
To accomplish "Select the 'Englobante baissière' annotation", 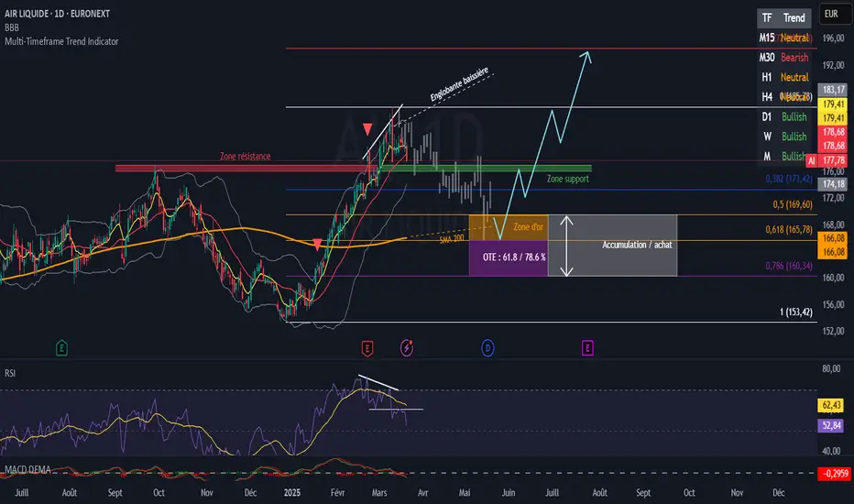I will tap(459, 84).
